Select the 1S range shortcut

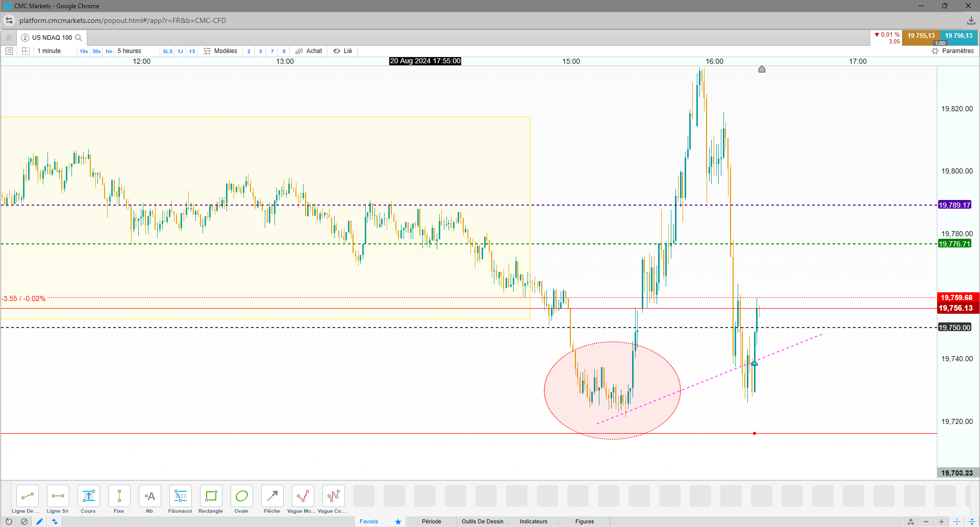click(x=192, y=51)
